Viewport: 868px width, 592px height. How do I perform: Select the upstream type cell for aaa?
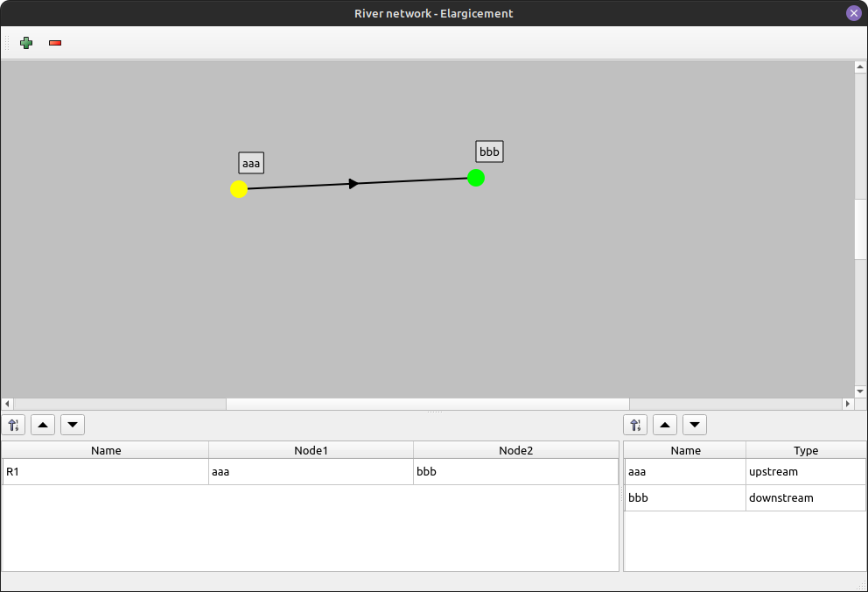pos(805,472)
